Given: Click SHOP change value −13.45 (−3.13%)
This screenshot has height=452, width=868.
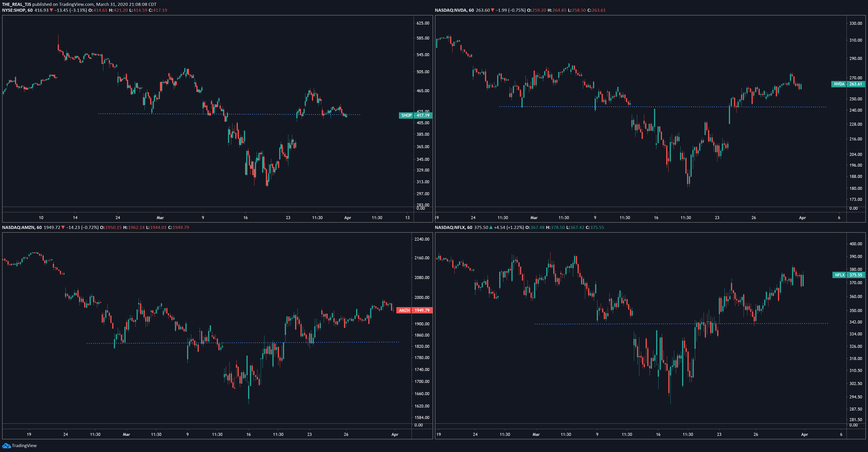Looking at the screenshot, I should (70, 10).
